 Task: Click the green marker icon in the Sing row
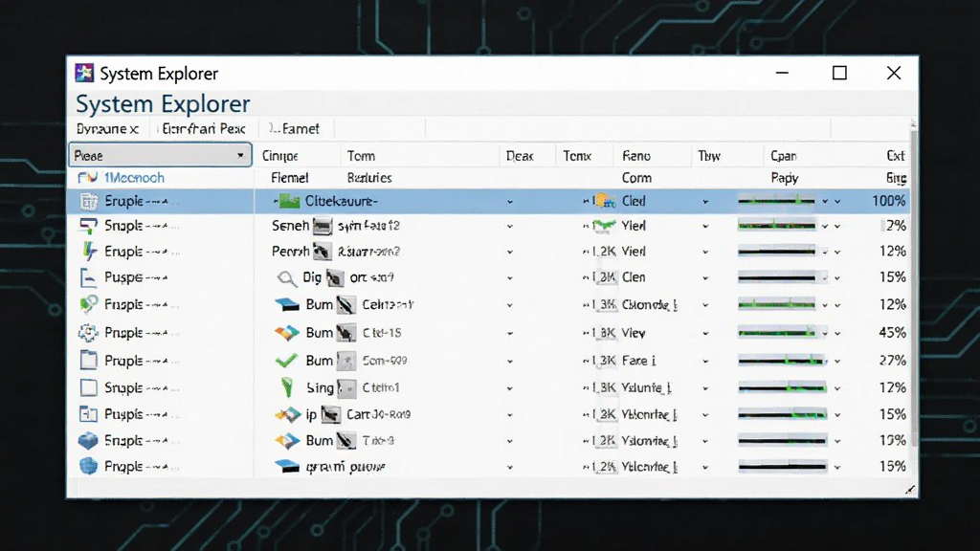(x=287, y=387)
